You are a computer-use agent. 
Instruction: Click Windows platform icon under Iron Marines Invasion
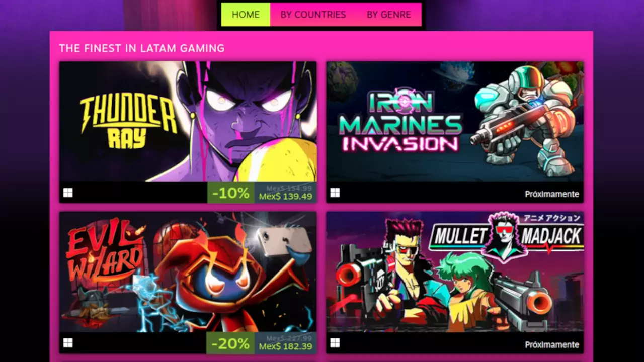(x=335, y=193)
